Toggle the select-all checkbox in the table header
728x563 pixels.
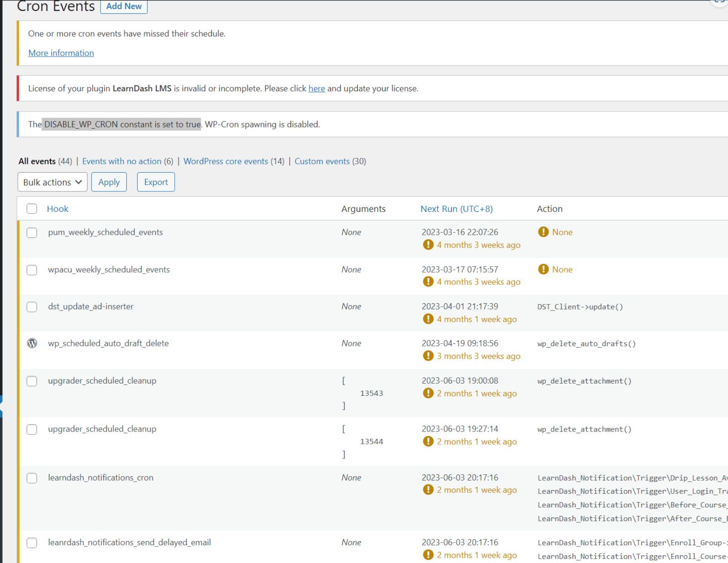pyautogui.click(x=32, y=209)
